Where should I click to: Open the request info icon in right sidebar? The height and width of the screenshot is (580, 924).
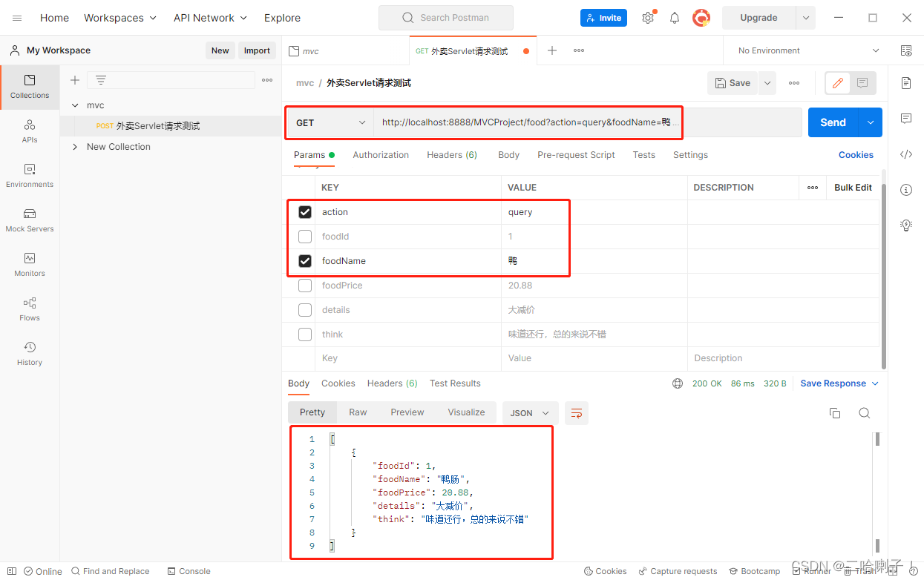click(906, 190)
